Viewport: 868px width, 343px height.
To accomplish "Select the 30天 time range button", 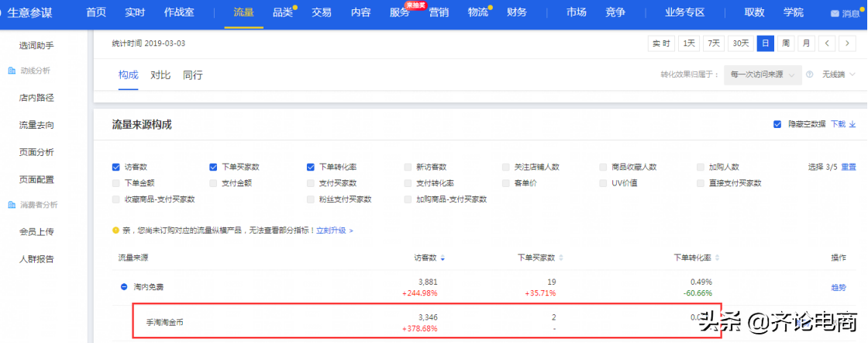I will tap(741, 43).
